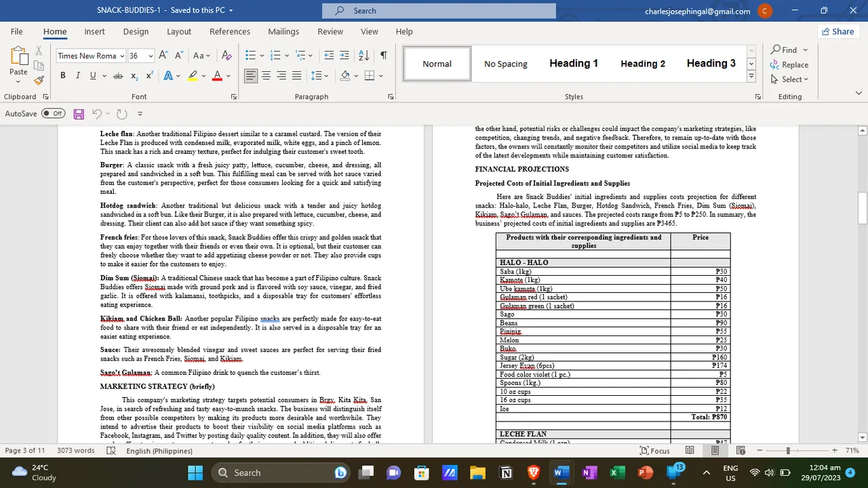Screen dimensions: 868x488
Task: Redo with the repeat arrow icon
Action: click(x=122, y=114)
